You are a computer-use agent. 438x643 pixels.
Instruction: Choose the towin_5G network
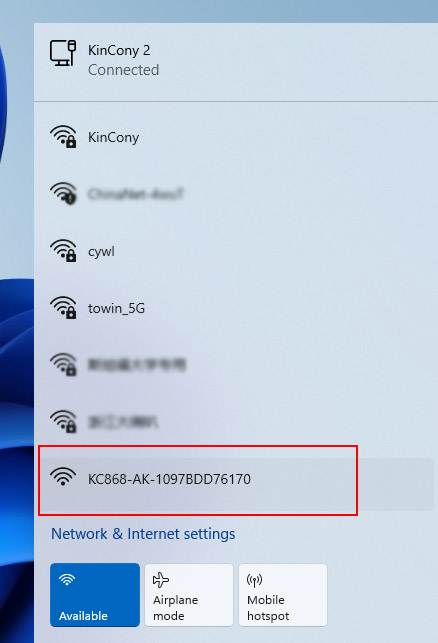[236, 308]
